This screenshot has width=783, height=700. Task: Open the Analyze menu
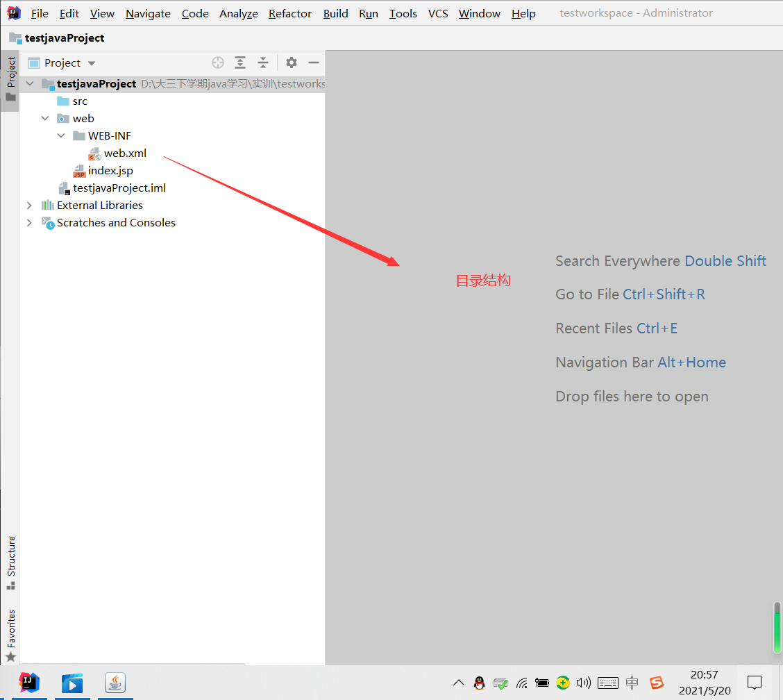coord(238,13)
